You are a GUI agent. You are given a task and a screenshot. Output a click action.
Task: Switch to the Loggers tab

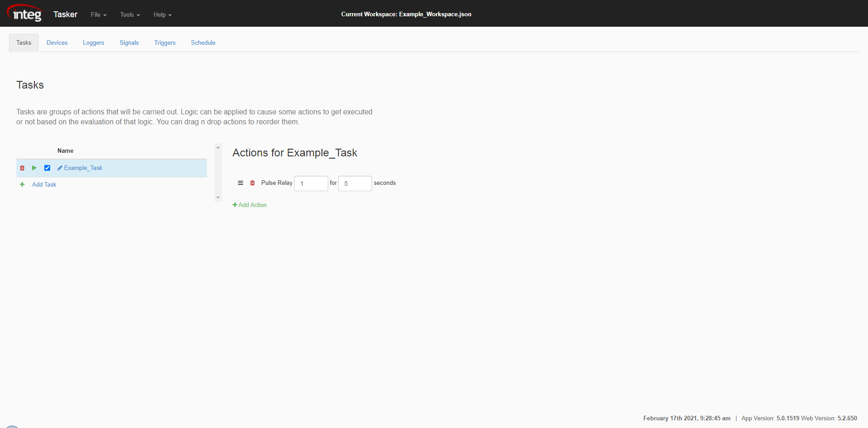(94, 42)
